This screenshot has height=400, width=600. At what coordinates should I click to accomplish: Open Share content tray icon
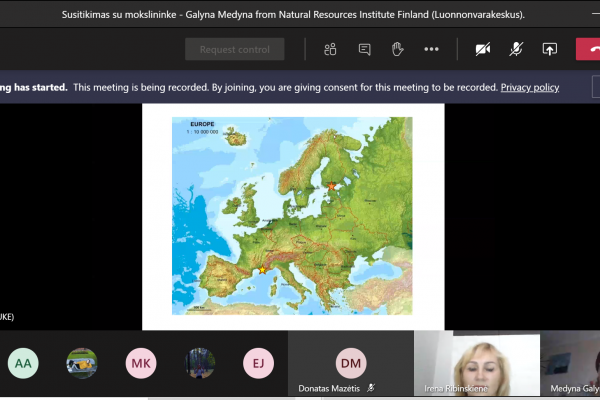[549, 49]
